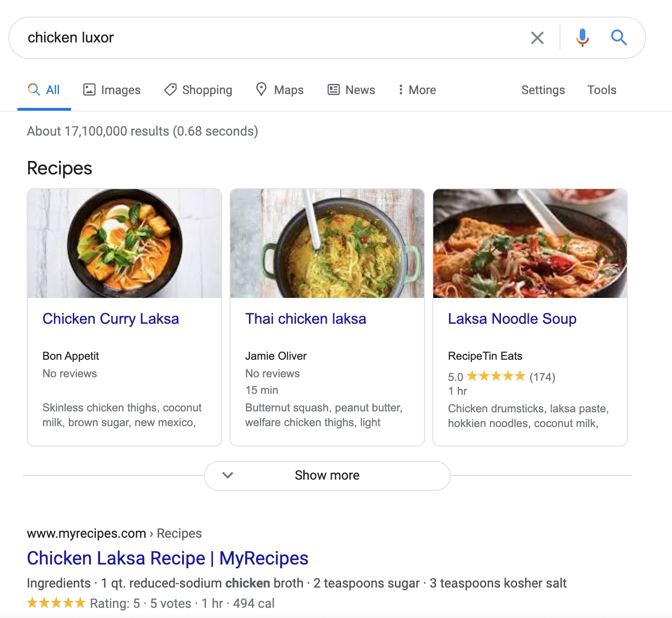The height and width of the screenshot is (618, 672).
Task: Expand recipes with the Show more chevron
Action: tap(228, 475)
